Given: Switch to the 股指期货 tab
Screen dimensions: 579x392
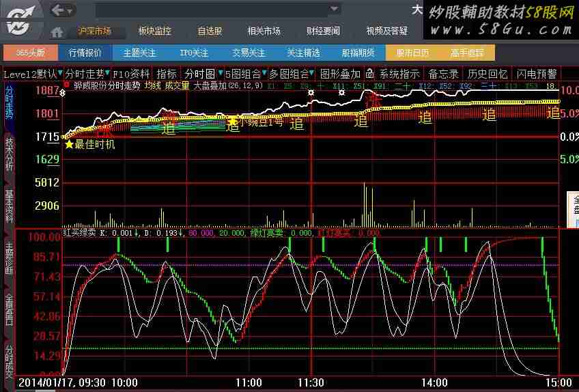Looking at the screenshot, I should point(358,53).
